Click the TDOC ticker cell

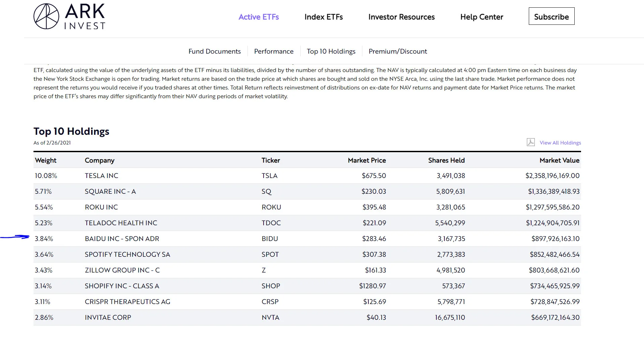tap(271, 223)
